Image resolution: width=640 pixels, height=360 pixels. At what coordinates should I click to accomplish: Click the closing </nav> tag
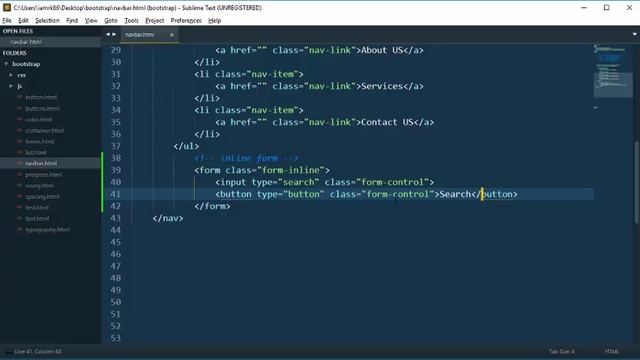[168, 218]
